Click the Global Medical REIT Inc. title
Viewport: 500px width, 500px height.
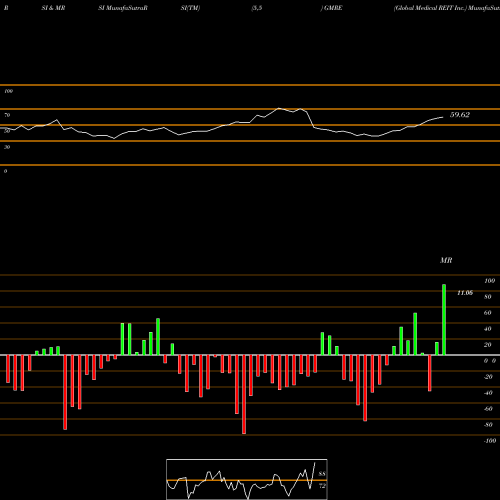pos(430,8)
